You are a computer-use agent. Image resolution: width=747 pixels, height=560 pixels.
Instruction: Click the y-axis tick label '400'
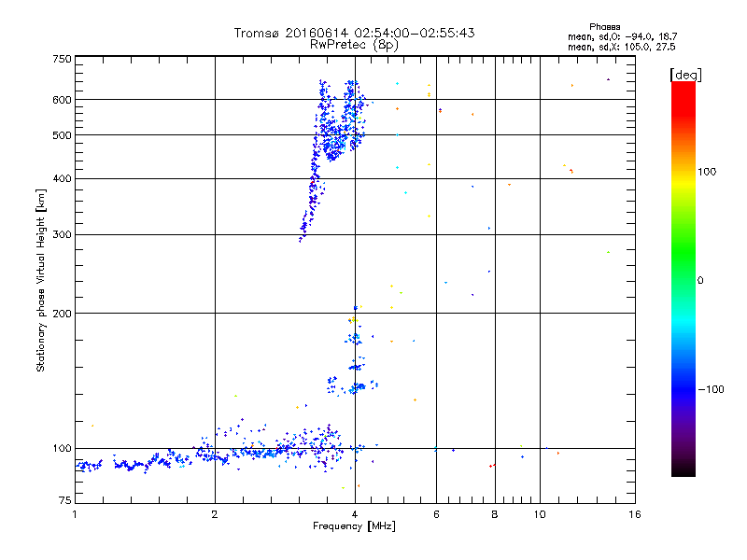[62, 179]
